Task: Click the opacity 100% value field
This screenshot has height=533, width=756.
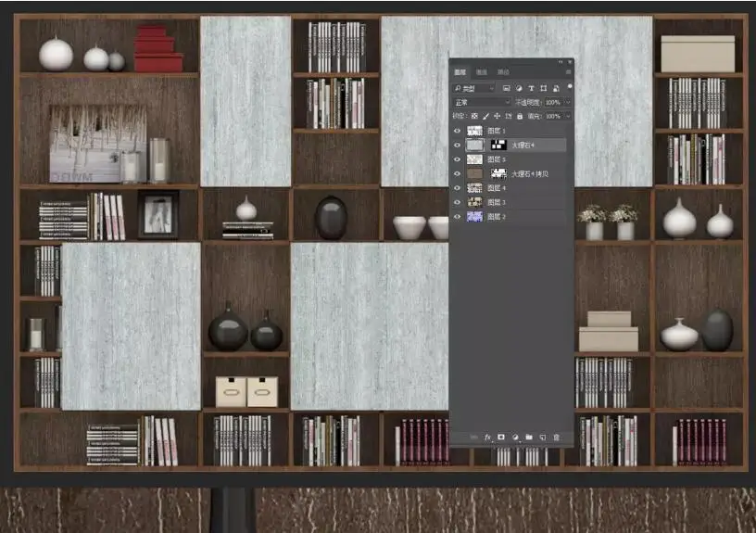Action: pos(553,102)
